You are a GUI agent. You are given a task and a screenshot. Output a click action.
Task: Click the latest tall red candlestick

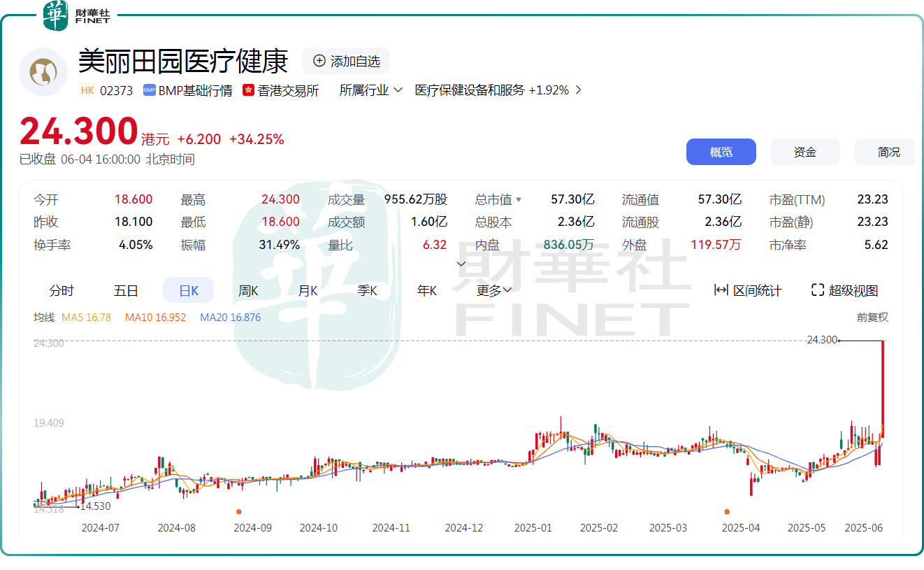pyautogui.click(x=883, y=389)
